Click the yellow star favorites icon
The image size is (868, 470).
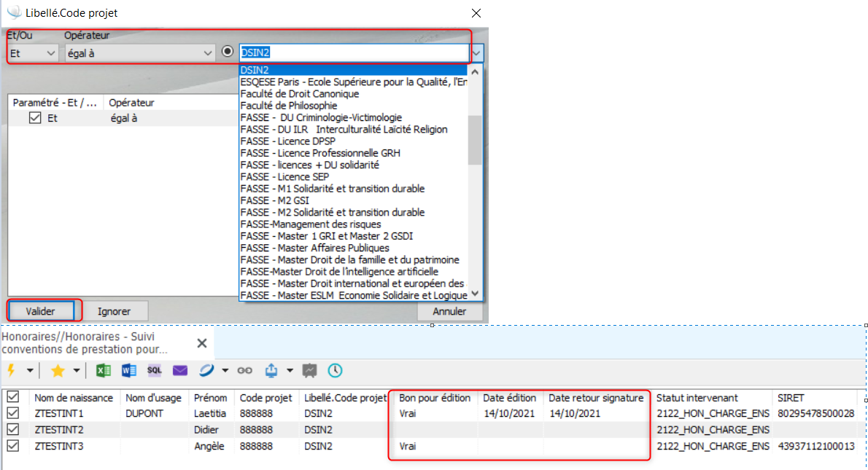click(x=58, y=370)
